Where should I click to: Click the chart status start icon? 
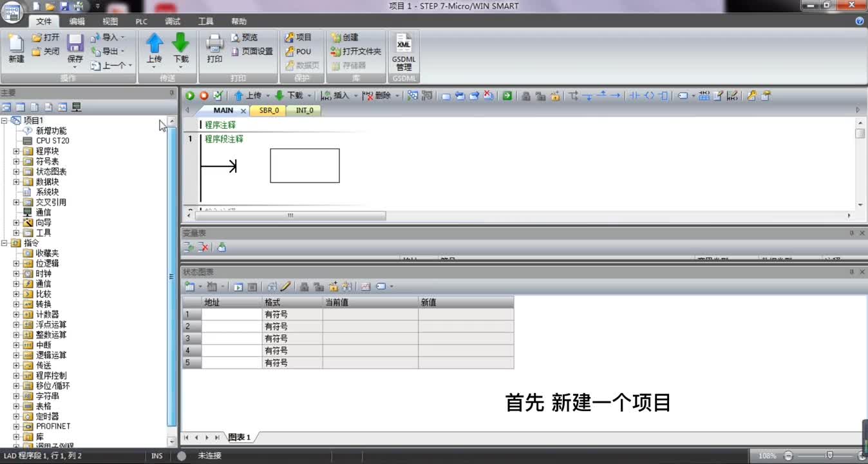[238, 287]
